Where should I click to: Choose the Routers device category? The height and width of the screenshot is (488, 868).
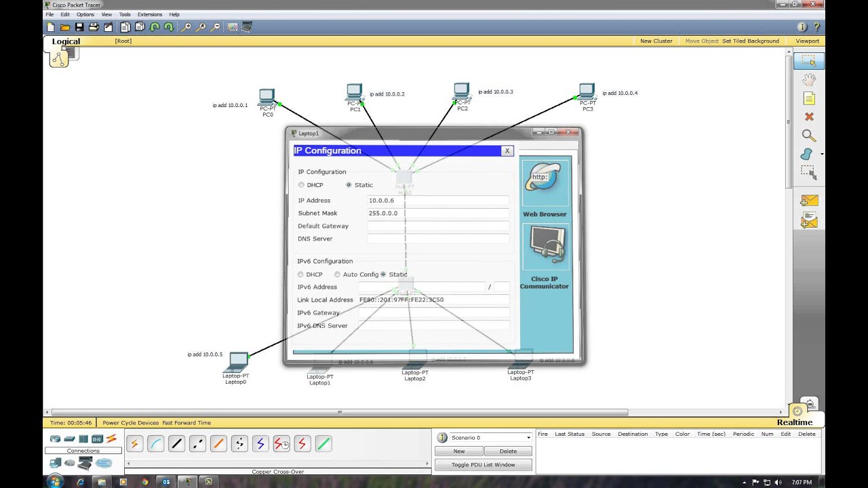(x=55, y=439)
